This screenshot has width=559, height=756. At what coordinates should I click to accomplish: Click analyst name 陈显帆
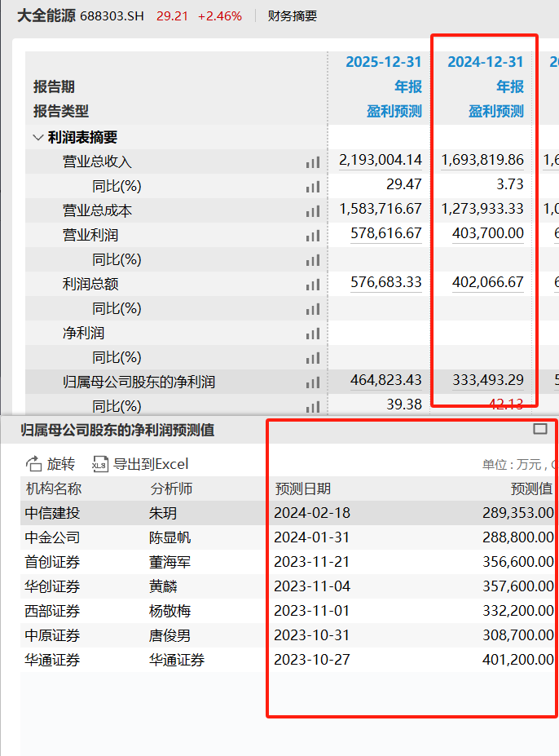tap(169, 537)
